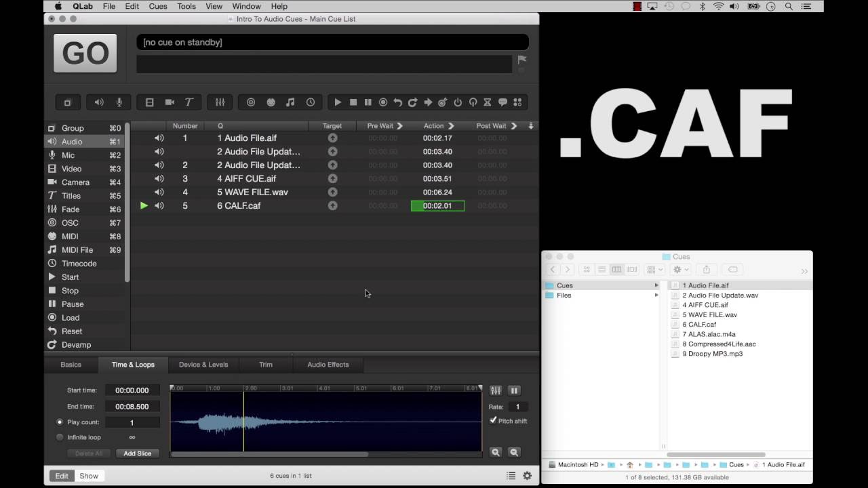
Task: Click the Add Slice button
Action: [x=138, y=453]
